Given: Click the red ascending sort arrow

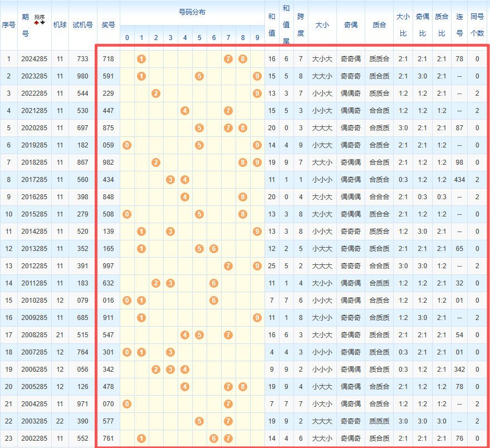Looking at the screenshot, I should click(x=37, y=23).
